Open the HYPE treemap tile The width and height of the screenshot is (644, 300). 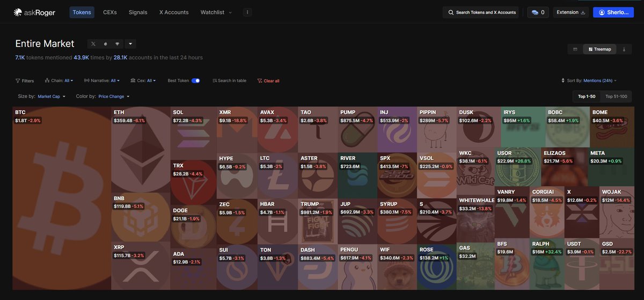point(237,175)
